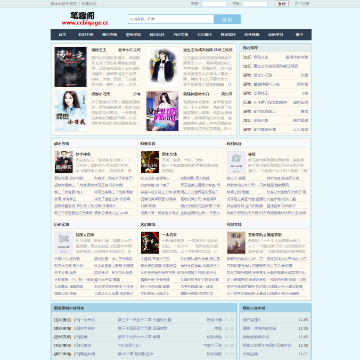Image resolution: width=360 pixels, height=360 pixels.
Task: Open the last item of the dark navigation bar
Action: click(299, 34)
